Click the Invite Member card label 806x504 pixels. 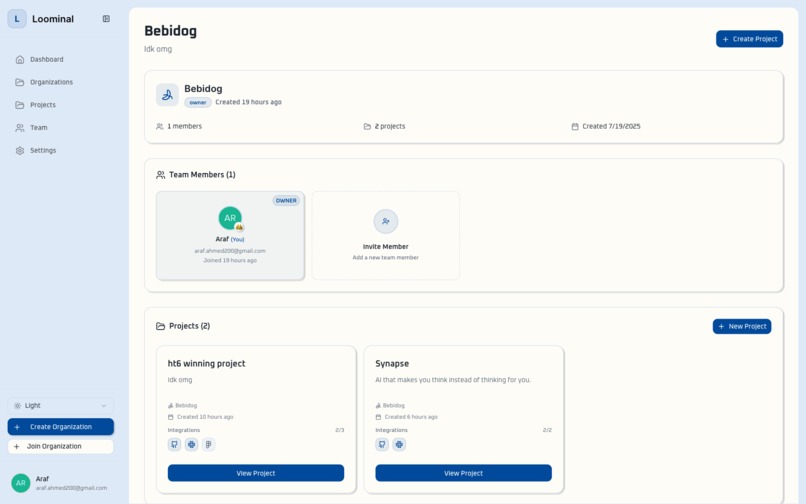386,247
